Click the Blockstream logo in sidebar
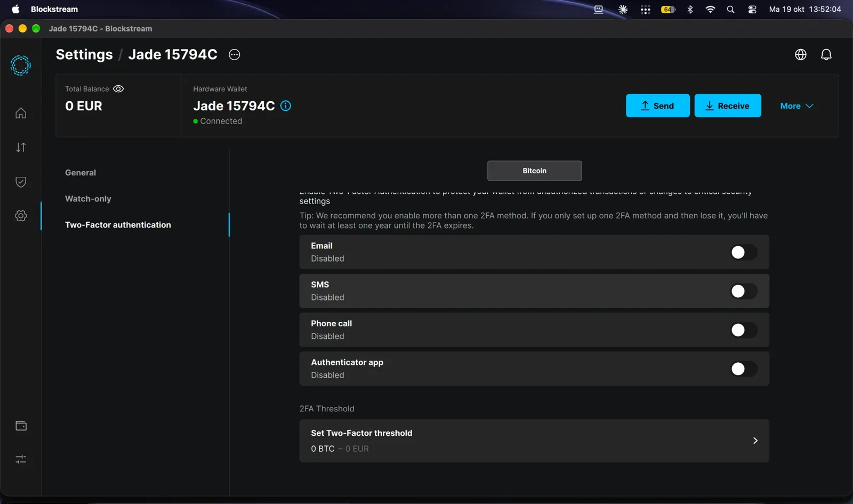Screen dimensions: 853x504 (x=21, y=66)
